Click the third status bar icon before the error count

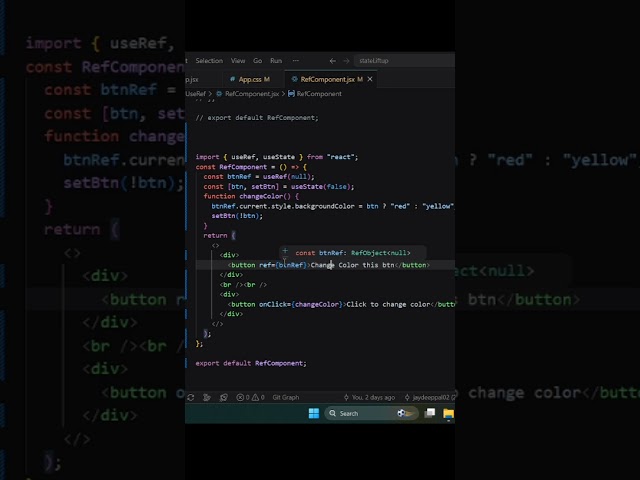pos(223,397)
